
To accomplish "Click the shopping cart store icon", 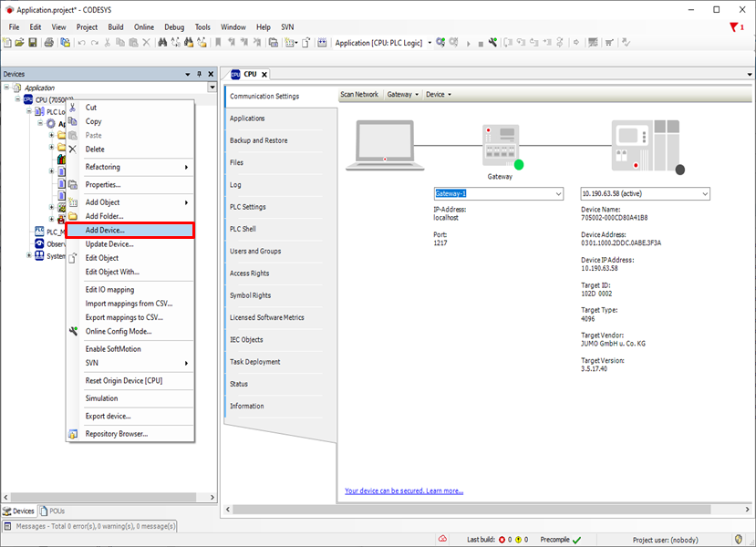I will [x=609, y=43].
